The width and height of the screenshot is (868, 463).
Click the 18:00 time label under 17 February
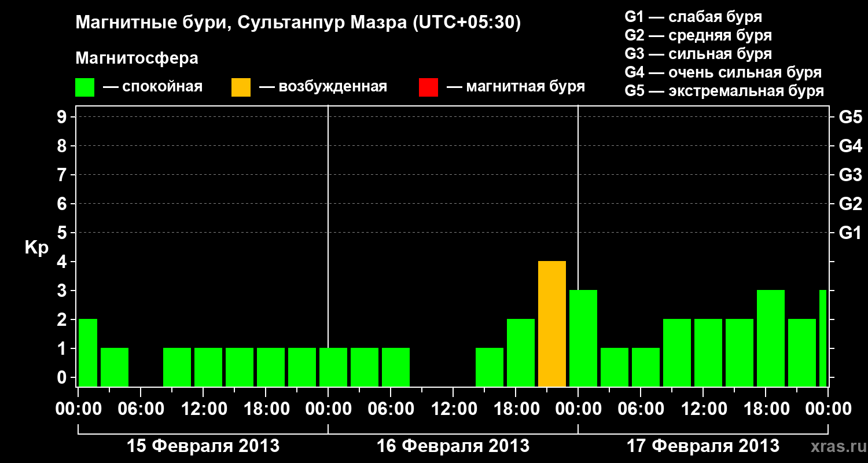pos(766,409)
